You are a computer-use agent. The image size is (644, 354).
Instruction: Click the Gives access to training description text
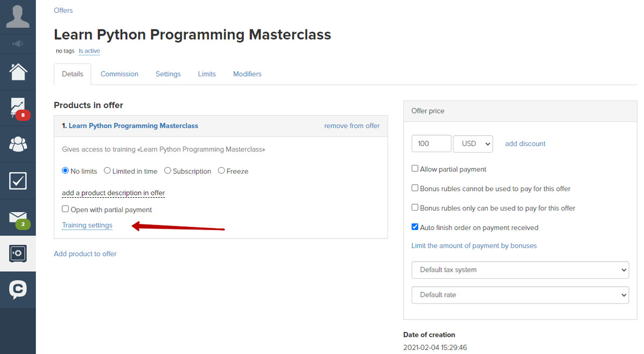pyautogui.click(x=164, y=149)
